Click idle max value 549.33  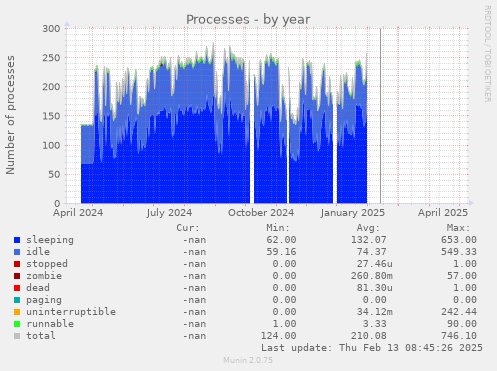click(x=459, y=252)
